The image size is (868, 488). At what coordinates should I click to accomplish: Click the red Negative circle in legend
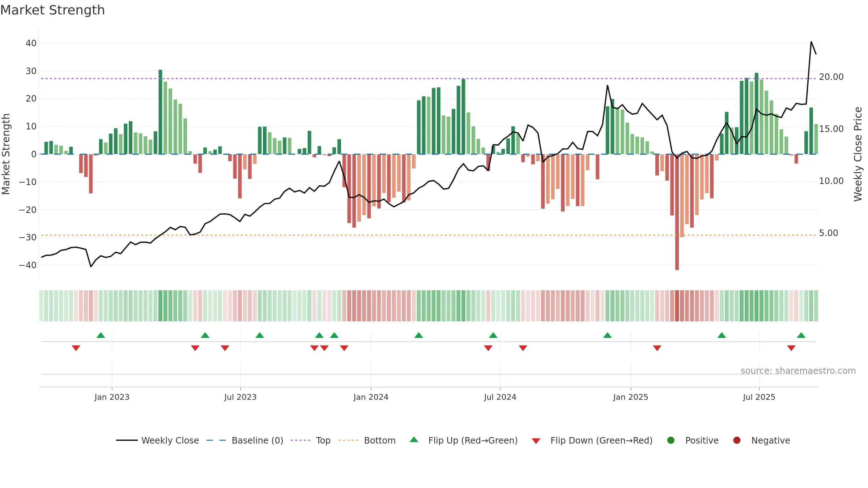737,440
